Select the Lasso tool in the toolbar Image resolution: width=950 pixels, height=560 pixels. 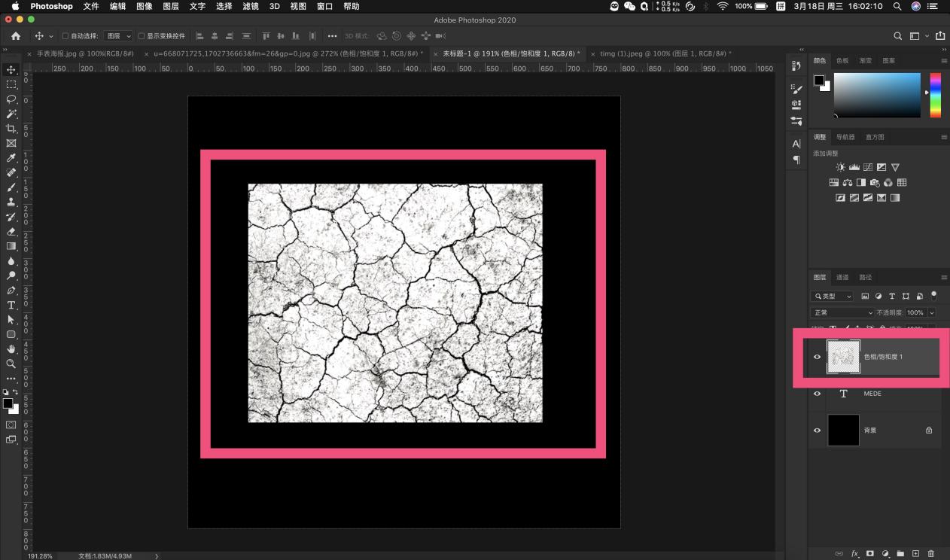(11, 99)
